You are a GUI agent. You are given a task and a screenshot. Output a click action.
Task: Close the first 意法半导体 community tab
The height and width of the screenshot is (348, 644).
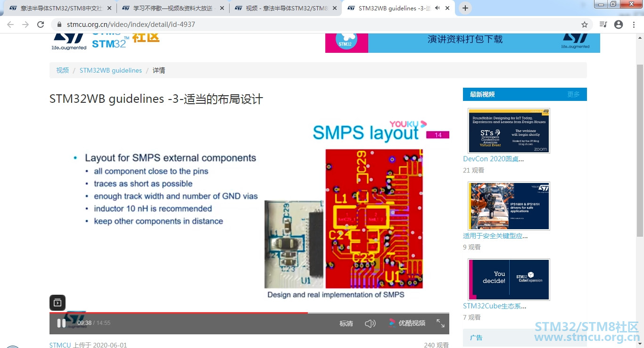click(x=109, y=8)
